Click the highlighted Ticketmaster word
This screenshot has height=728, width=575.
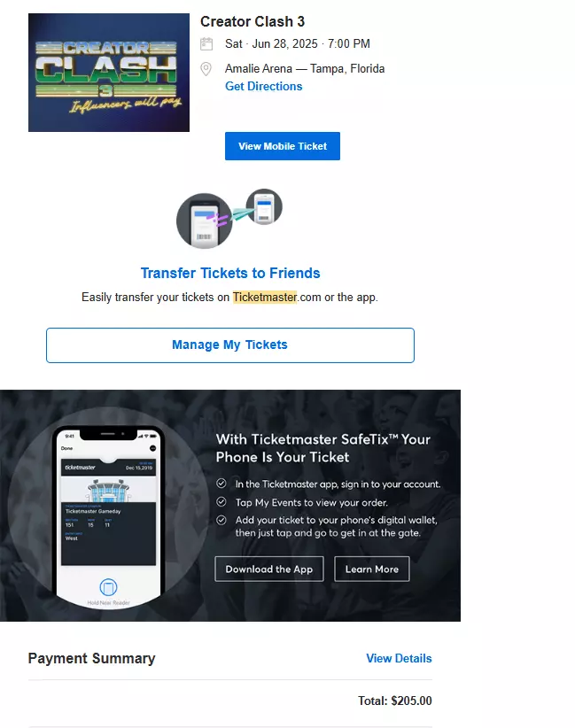[x=265, y=298]
